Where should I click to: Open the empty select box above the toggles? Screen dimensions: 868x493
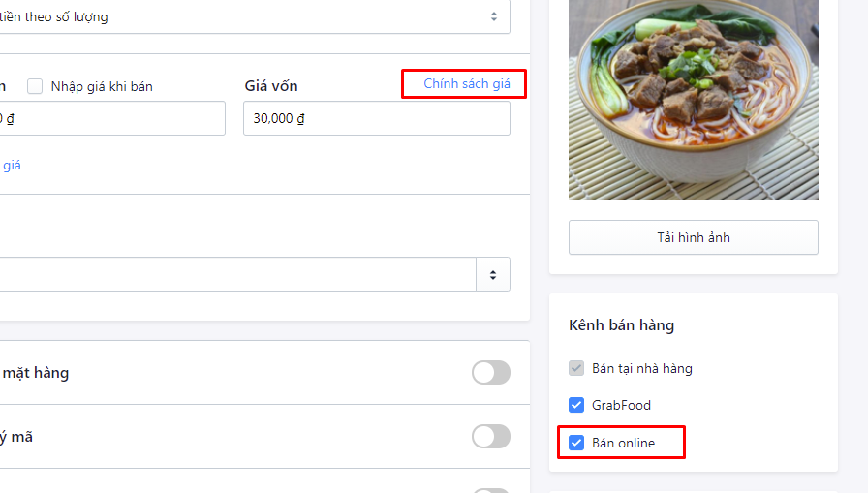[x=237, y=274]
